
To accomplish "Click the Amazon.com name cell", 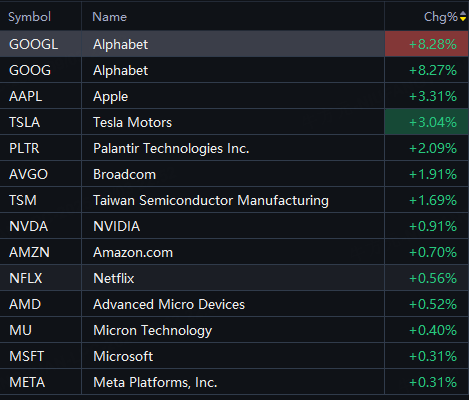I will 133,252.
